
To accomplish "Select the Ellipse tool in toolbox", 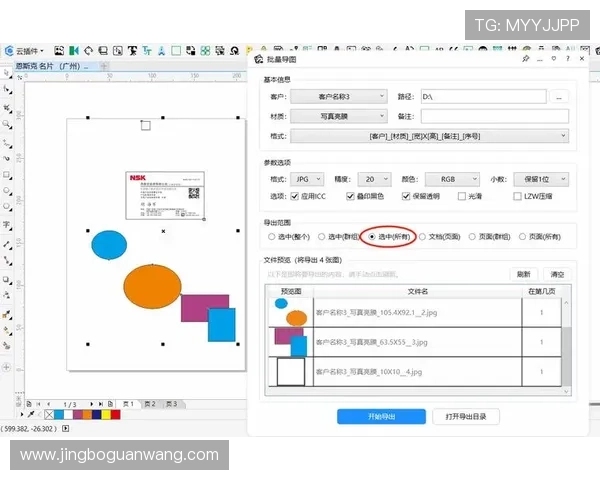I will click(7, 191).
